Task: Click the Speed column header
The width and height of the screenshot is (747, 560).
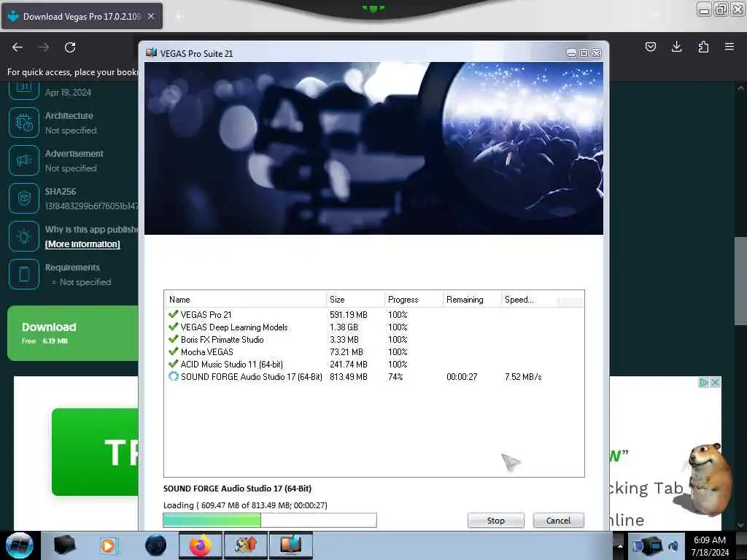Action: tap(530, 299)
